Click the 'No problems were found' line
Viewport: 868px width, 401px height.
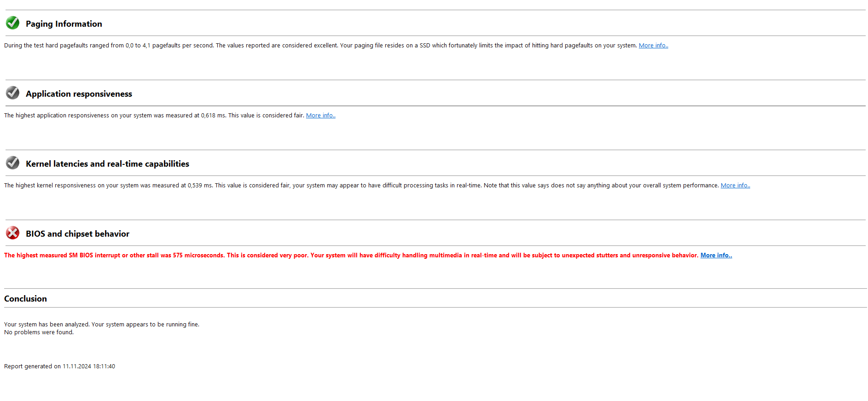tap(39, 332)
